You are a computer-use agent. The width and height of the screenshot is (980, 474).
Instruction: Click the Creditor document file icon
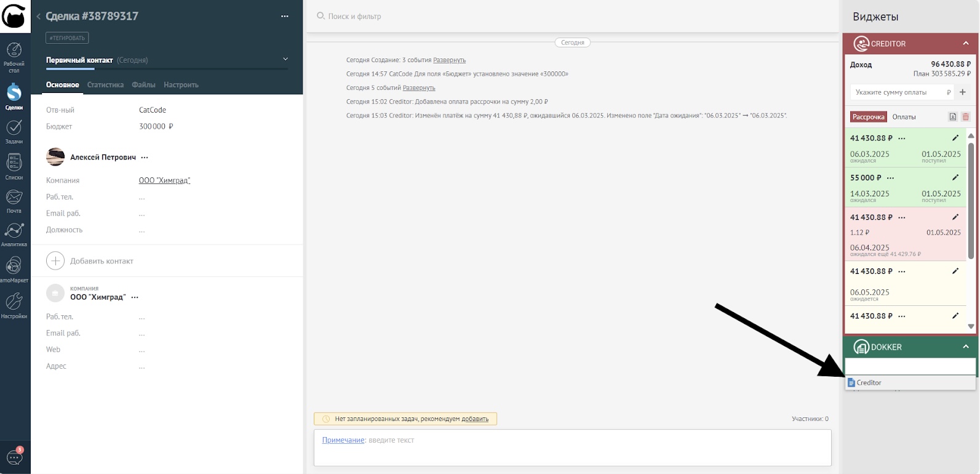tap(851, 383)
